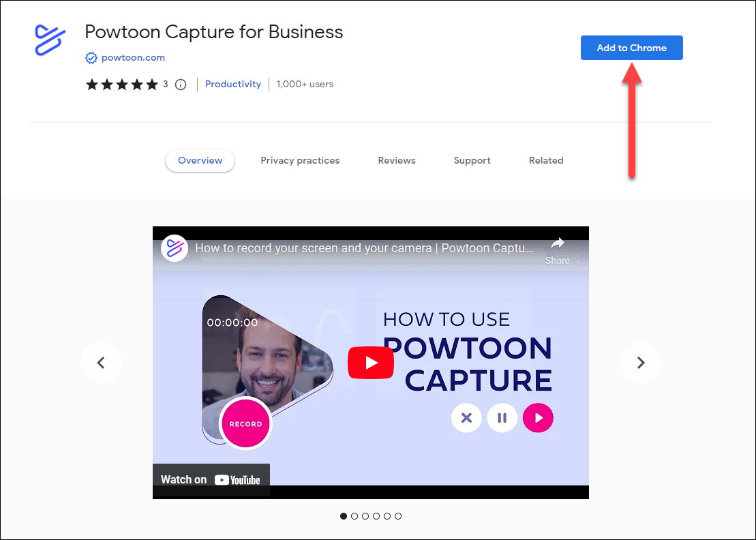Image resolution: width=756 pixels, height=540 pixels.
Task: Click the Add to Chrome button
Action: (x=632, y=48)
